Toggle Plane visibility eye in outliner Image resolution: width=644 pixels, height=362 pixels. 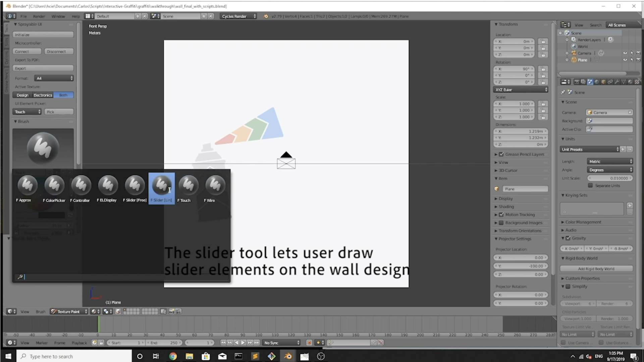625,60
